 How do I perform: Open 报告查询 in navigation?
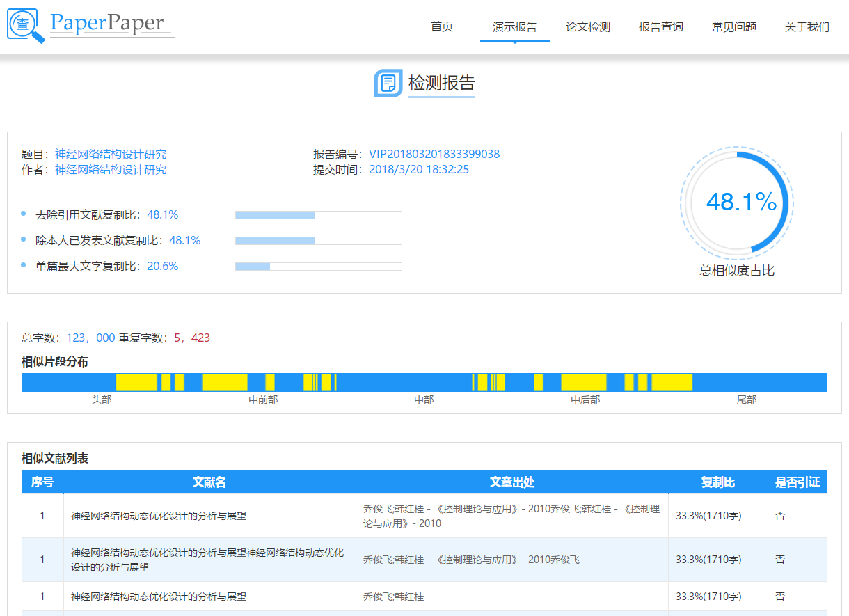660,27
